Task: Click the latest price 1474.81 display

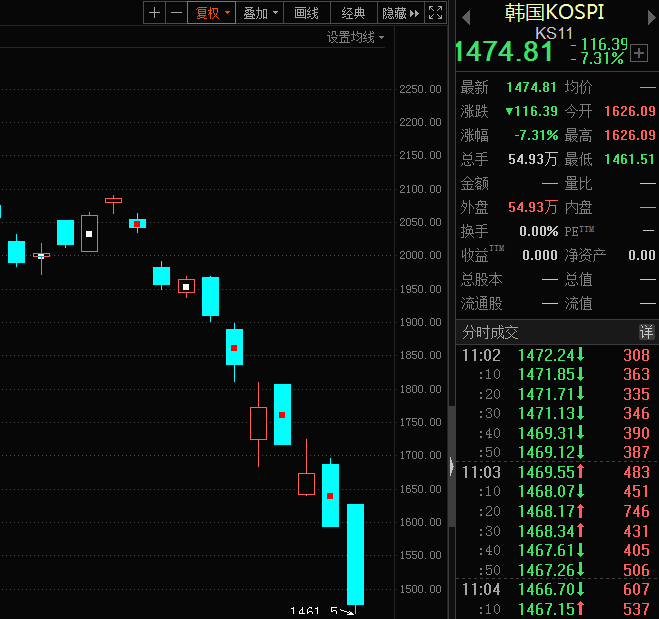Action: [504, 51]
